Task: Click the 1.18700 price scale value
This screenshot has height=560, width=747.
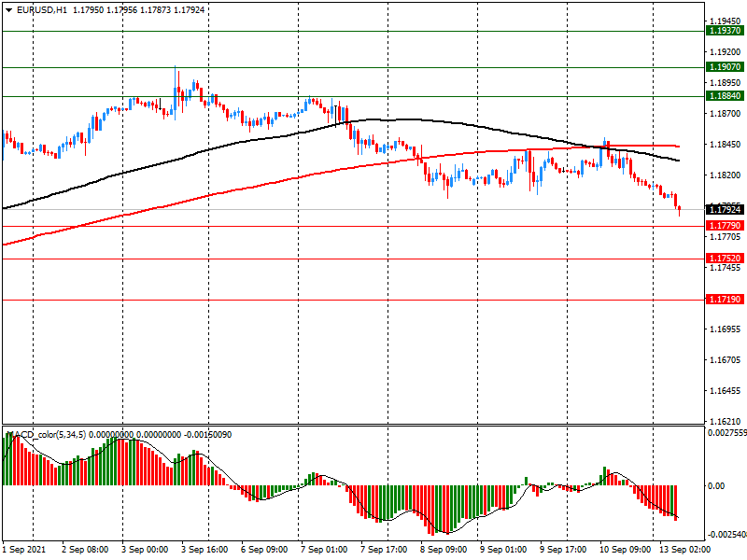Action: pos(726,114)
